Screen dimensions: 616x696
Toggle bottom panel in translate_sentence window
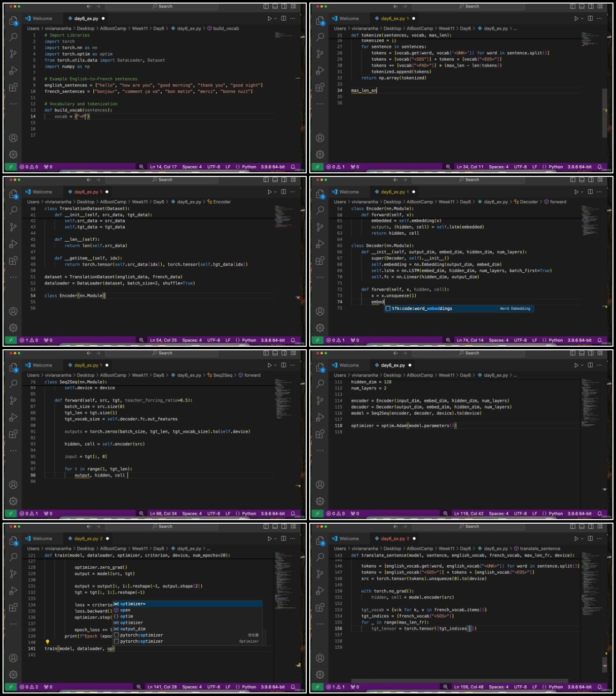(x=582, y=527)
